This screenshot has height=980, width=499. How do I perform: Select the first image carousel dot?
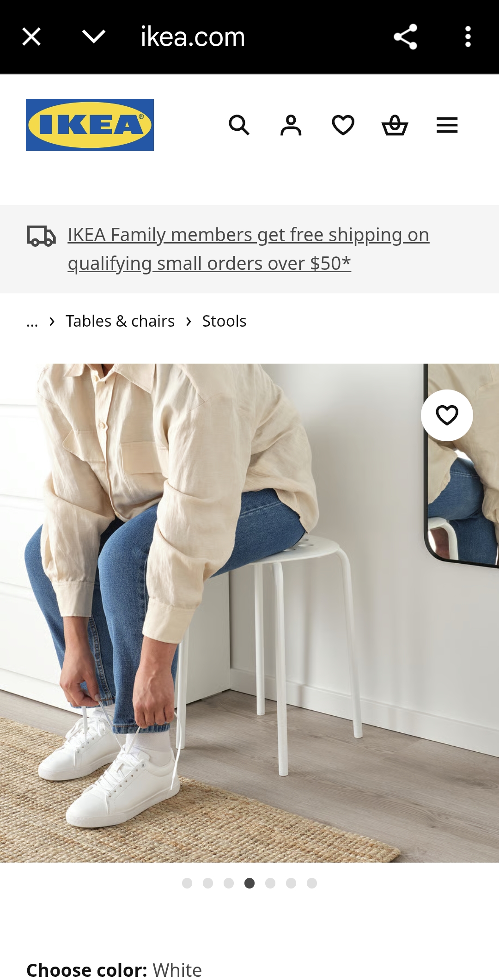pos(187,883)
